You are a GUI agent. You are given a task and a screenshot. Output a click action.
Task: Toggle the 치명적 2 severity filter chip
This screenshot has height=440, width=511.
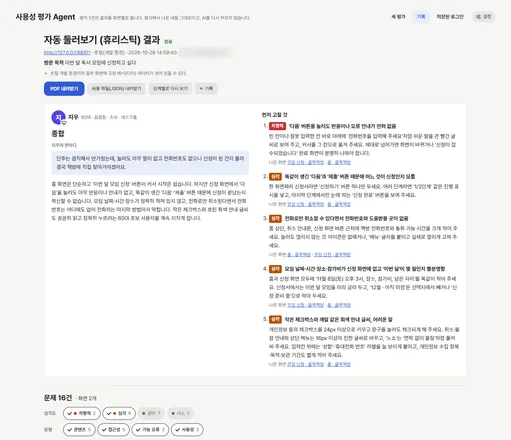(82, 413)
